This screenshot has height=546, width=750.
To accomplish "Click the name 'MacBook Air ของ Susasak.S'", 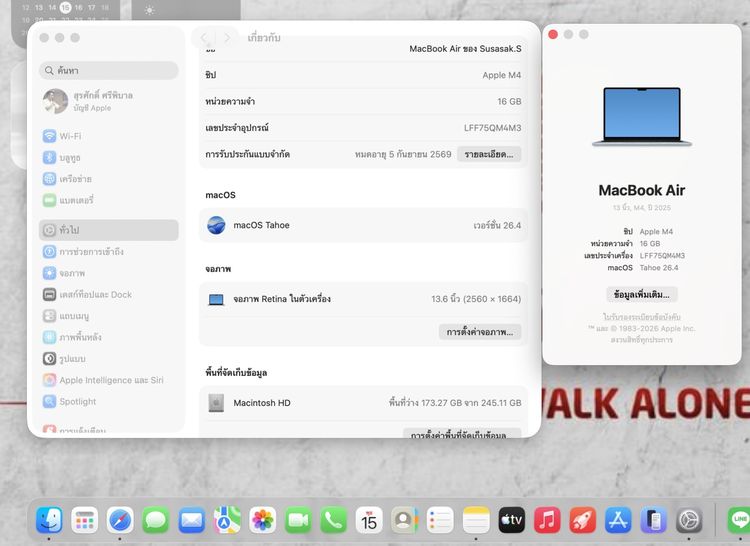I will [x=465, y=49].
